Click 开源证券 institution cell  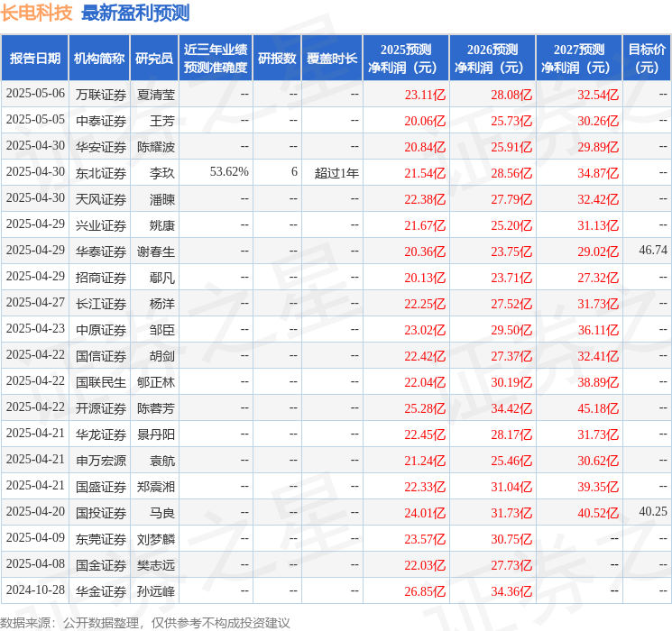(x=101, y=407)
